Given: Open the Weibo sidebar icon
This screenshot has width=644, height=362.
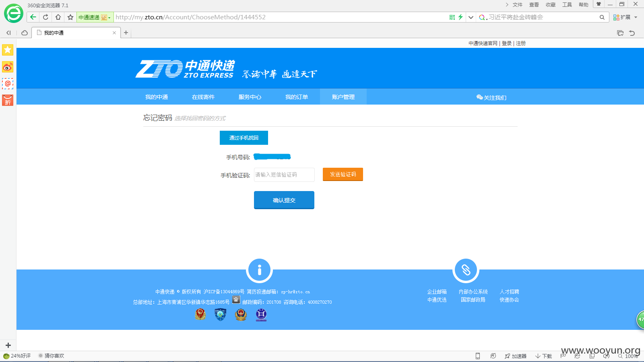Looking at the screenshot, I should [8, 67].
